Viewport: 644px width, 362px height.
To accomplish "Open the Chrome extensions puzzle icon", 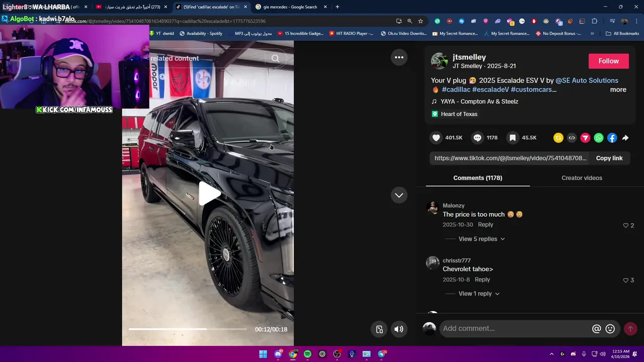I will click(x=595, y=21).
